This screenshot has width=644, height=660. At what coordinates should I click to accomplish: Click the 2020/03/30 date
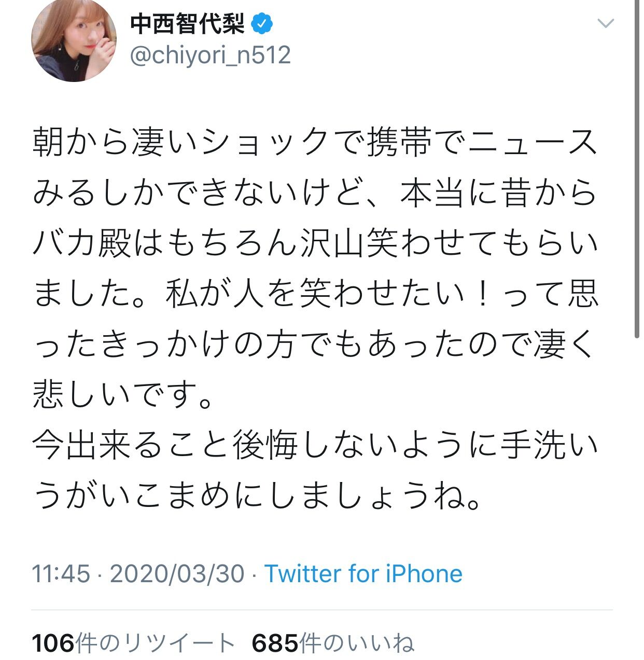pyautogui.click(x=177, y=574)
